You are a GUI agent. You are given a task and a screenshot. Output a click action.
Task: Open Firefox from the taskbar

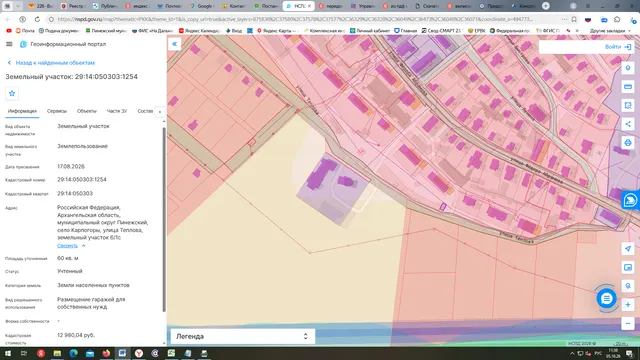click(106, 353)
